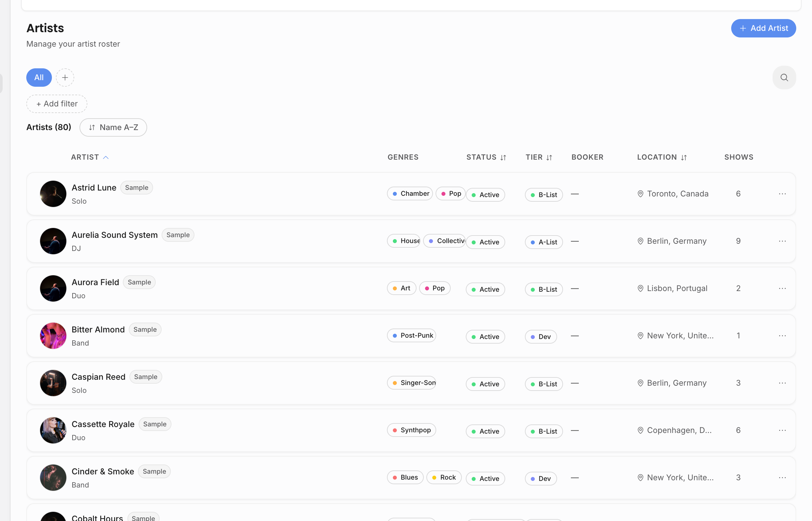Select the All view tab
This screenshot has height=521, width=812.
(x=39, y=78)
